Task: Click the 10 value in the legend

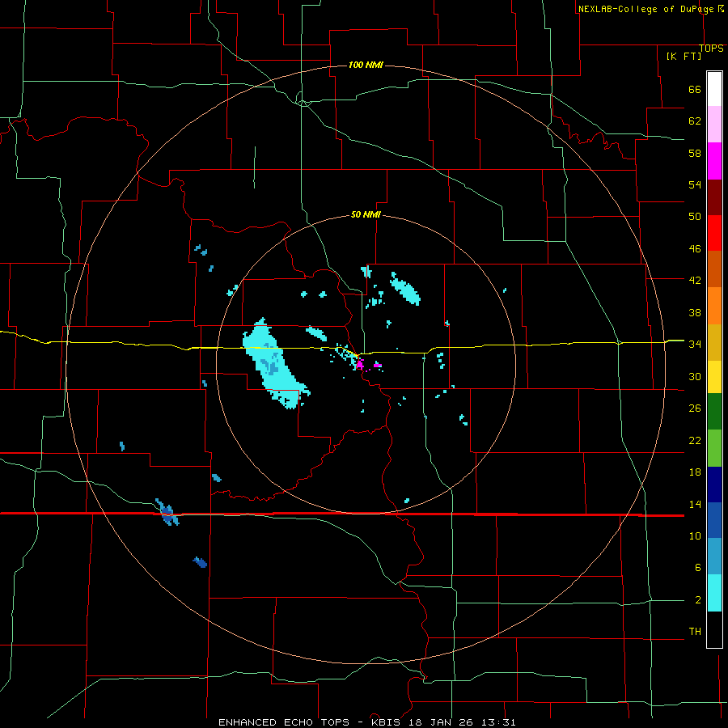Action: tap(695, 536)
